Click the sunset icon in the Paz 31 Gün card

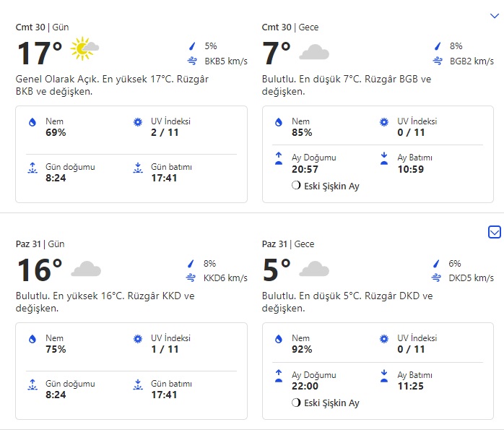137,384
